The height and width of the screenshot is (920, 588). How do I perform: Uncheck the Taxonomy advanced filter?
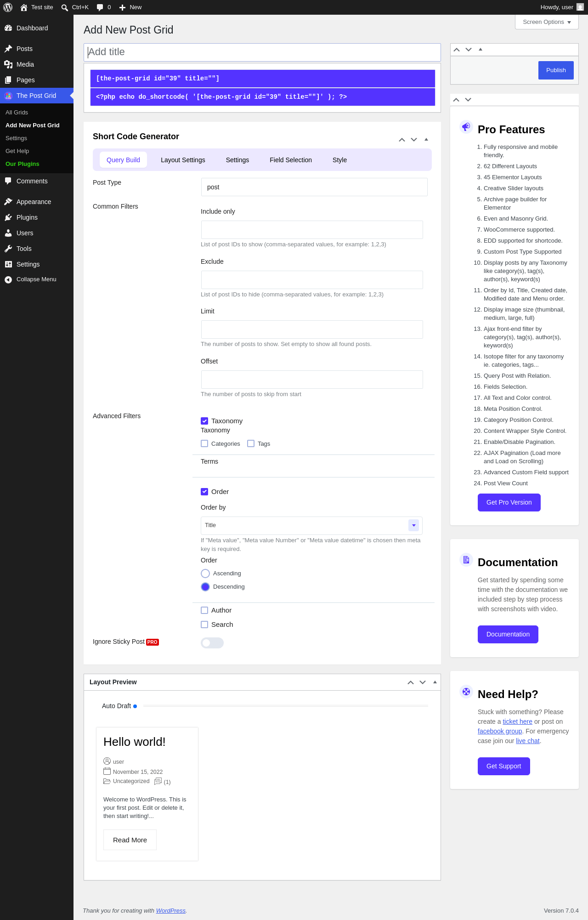pos(204,421)
